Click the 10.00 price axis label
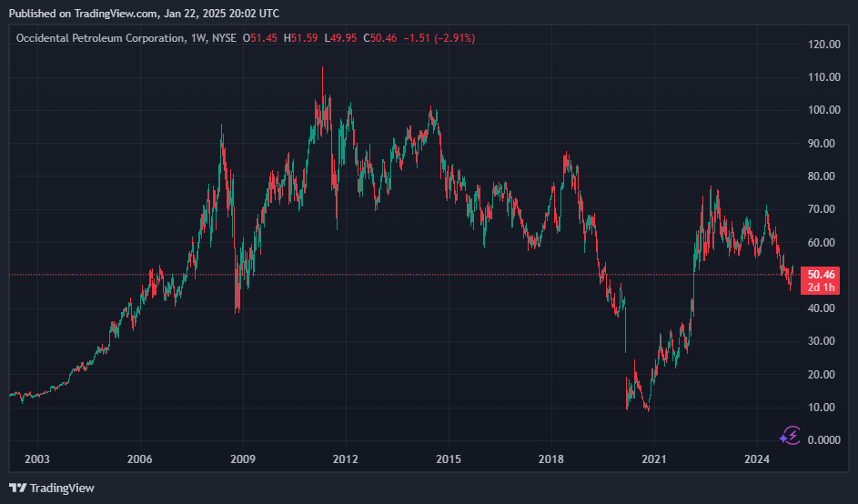Screen dimensions: 858x504 823,408
